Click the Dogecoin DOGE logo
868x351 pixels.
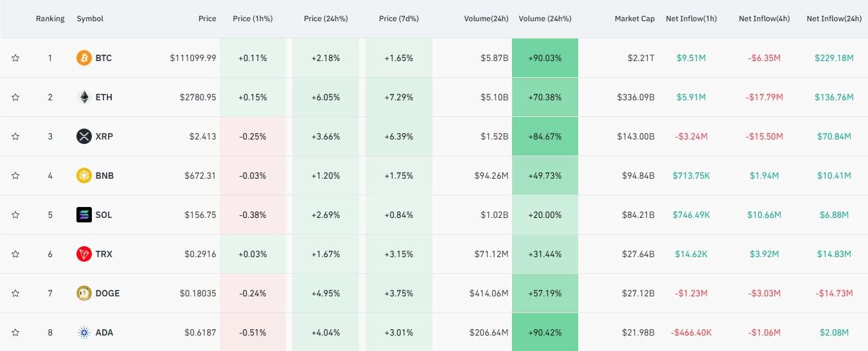(84, 293)
